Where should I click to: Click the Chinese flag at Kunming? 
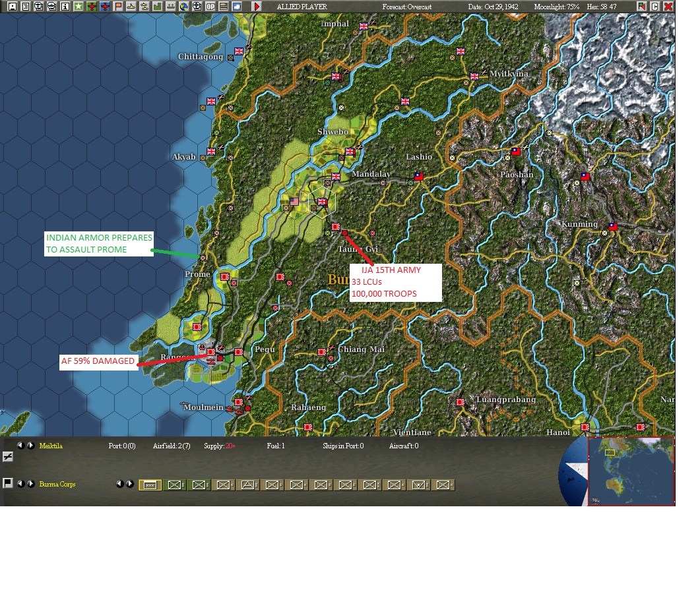tap(613, 226)
